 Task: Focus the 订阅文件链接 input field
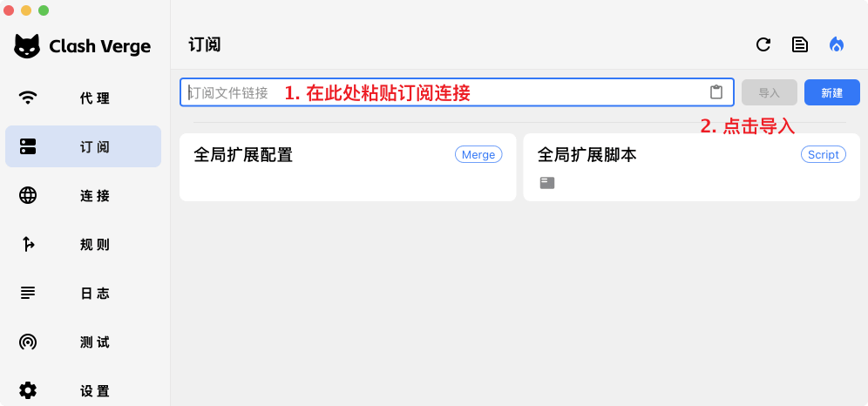coord(457,92)
